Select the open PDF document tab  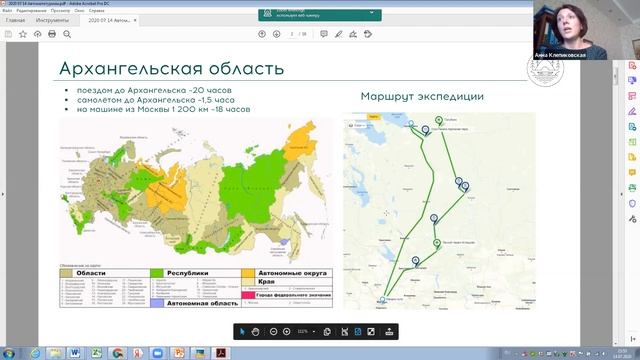coord(109,20)
